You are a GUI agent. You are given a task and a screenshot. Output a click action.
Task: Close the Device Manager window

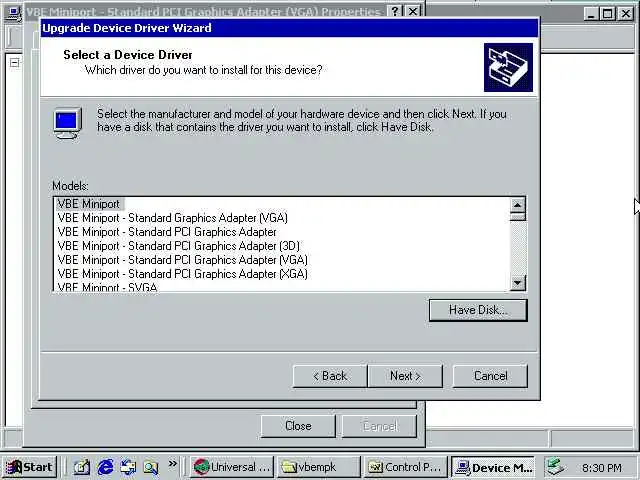pyautogui.click(x=625, y=13)
